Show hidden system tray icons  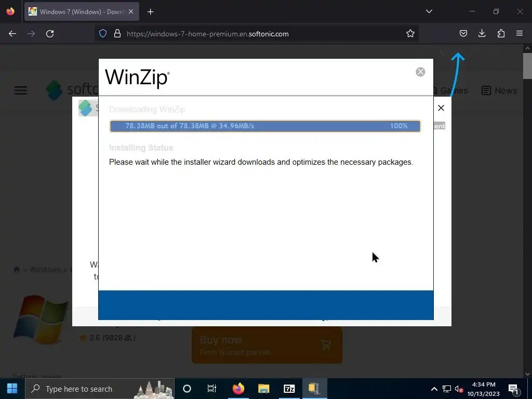point(434,389)
